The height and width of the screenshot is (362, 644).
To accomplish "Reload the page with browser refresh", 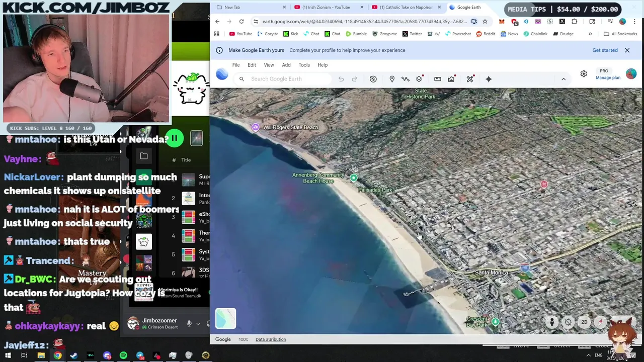I will [x=242, y=22].
